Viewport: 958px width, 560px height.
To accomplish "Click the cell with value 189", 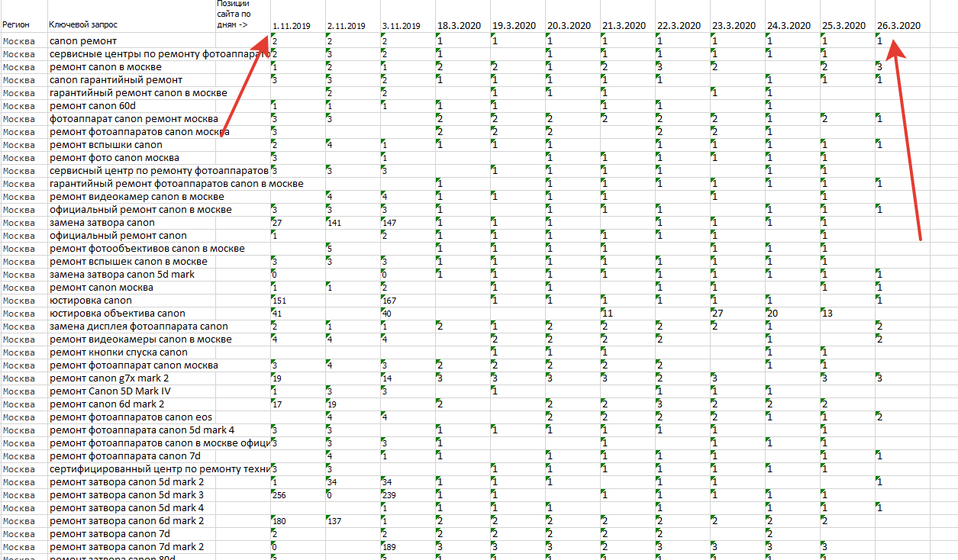I will coord(408,546).
